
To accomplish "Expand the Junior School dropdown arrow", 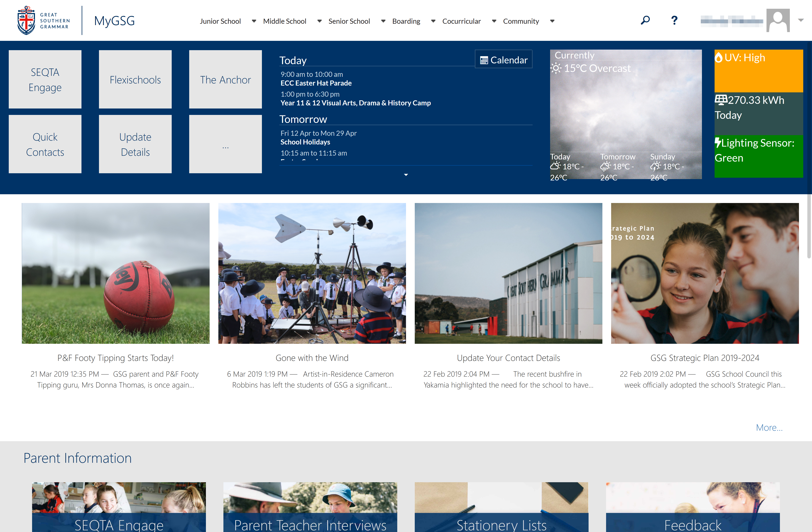I will tap(254, 21).
